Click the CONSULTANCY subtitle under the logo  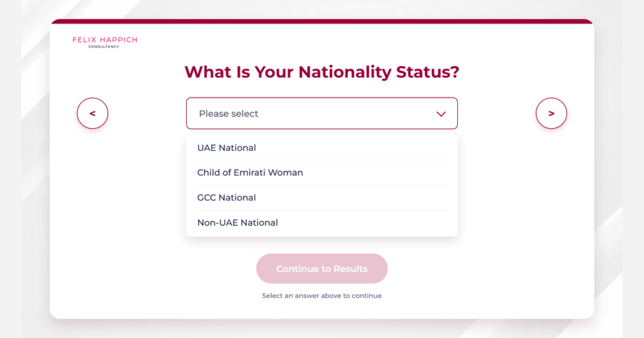tap(104, 46)
